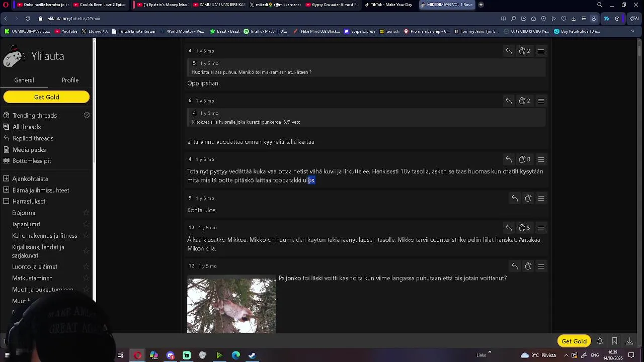The height and width of the screenshot is (362, 644).
Task: Switch to 'IMMU ILMEN VS JERE' tab
Action: point(218,5)
